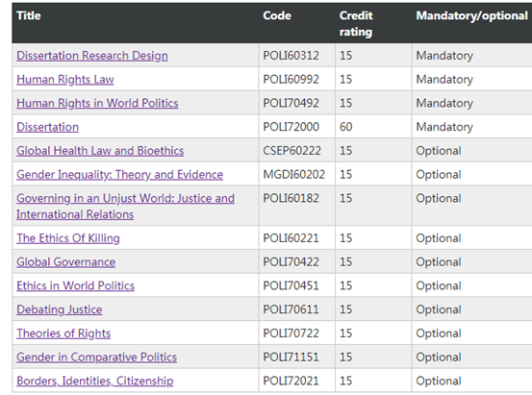Open Borders, Identities, Citizenship link
Image resolution: width=532 pixels, height=395 pixels.
pyautogui.click(x=95, y=381)
